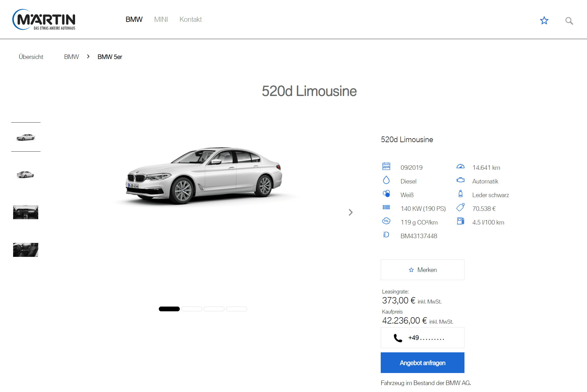Click the 373,00 € leasing rate
The image size is (587, 392).
click(x=399, y=300)
